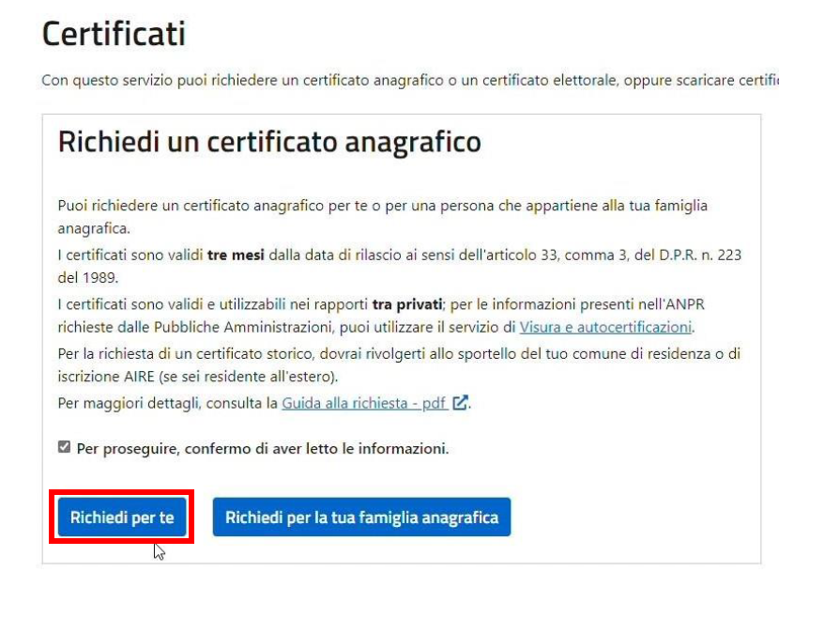Click the 'D.P.R. n. 223' reference text
This screenshot has height=618, width=840.
700,255
